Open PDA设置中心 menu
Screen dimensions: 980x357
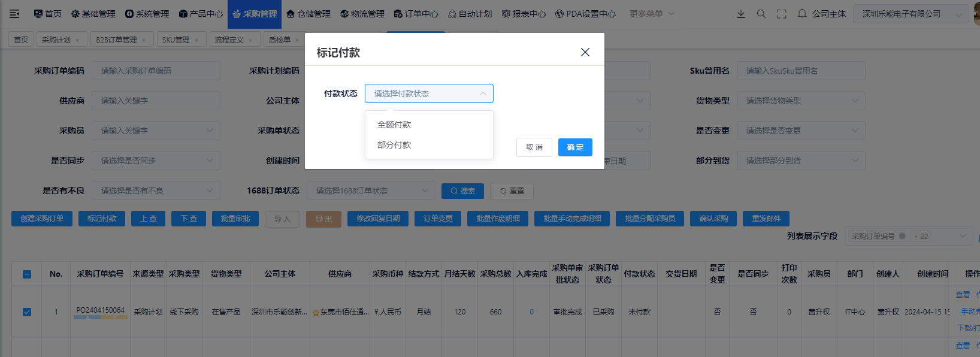[585, 14]
